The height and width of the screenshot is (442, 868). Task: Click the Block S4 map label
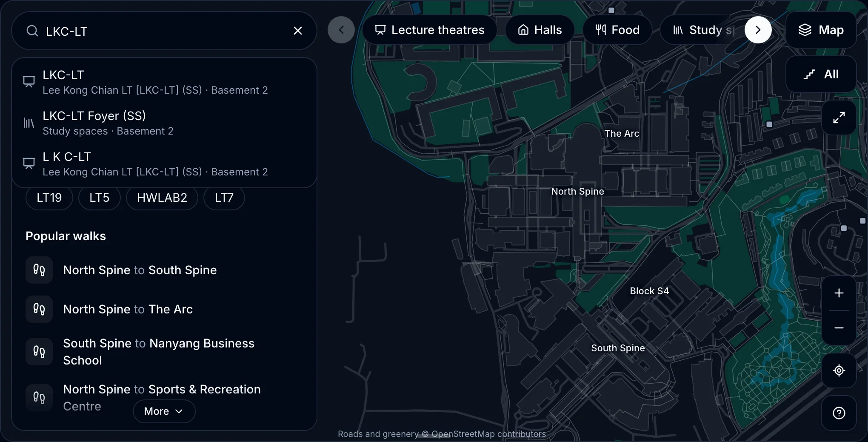coord(649,291)
